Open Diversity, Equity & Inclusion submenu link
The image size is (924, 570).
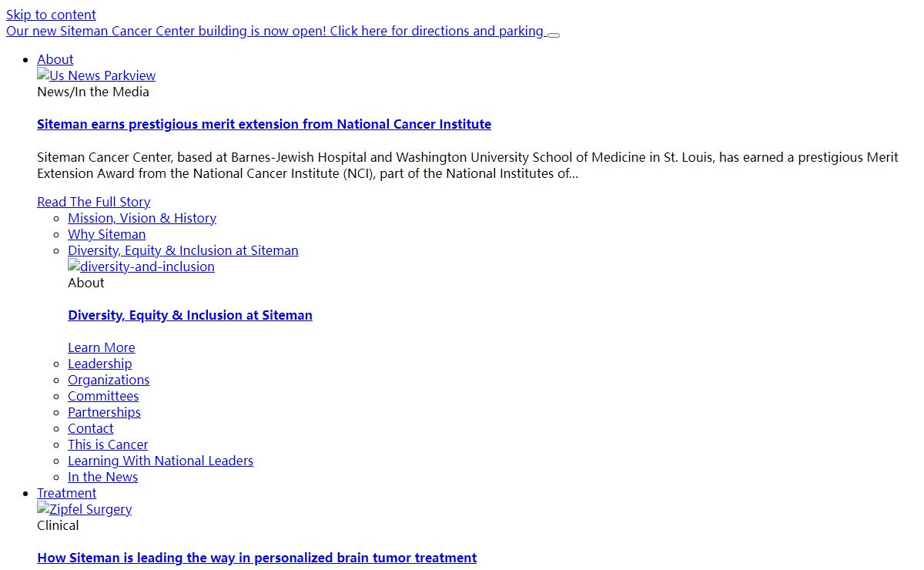[x=183, y=250]
